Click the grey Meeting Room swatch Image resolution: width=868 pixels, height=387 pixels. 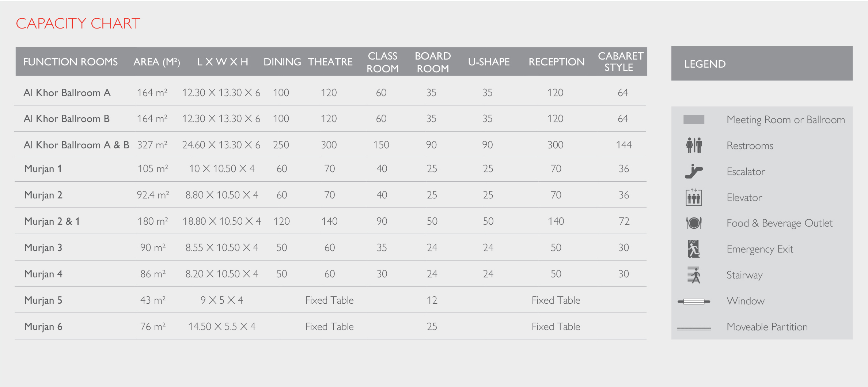[x=694, y=119]
